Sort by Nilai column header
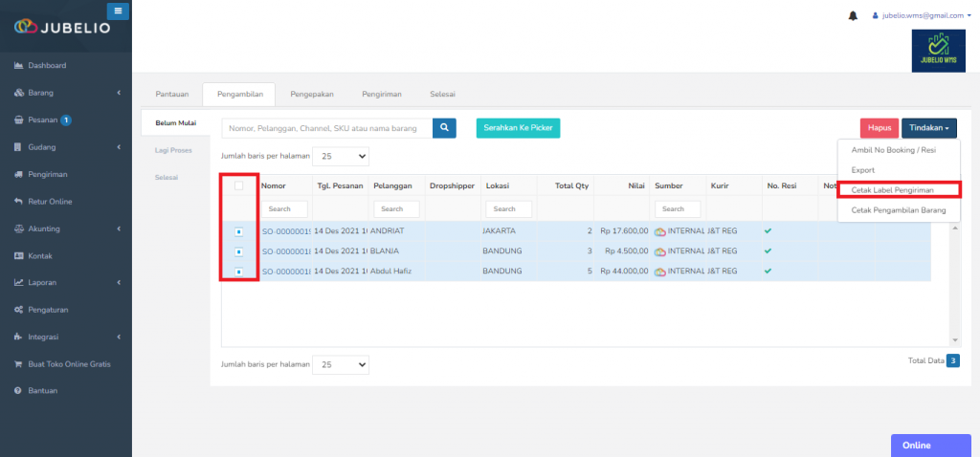The image size is (980, 457). [635, 185]
